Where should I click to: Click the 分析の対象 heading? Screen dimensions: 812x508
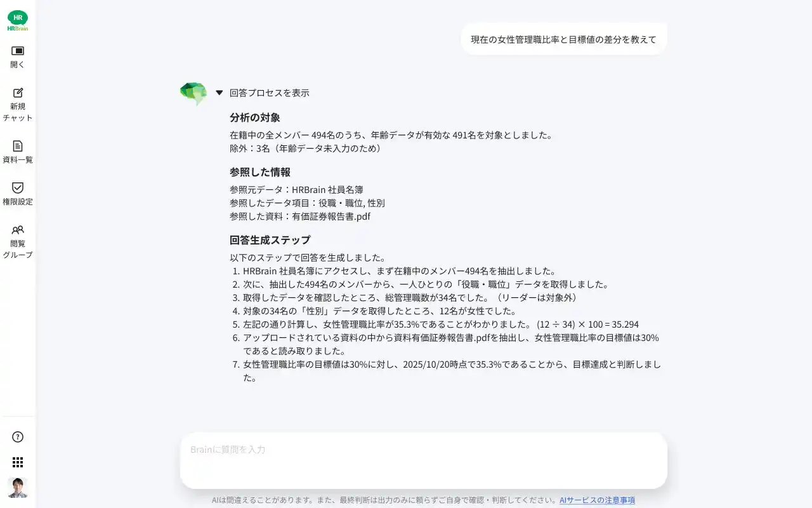click(255, 117)
